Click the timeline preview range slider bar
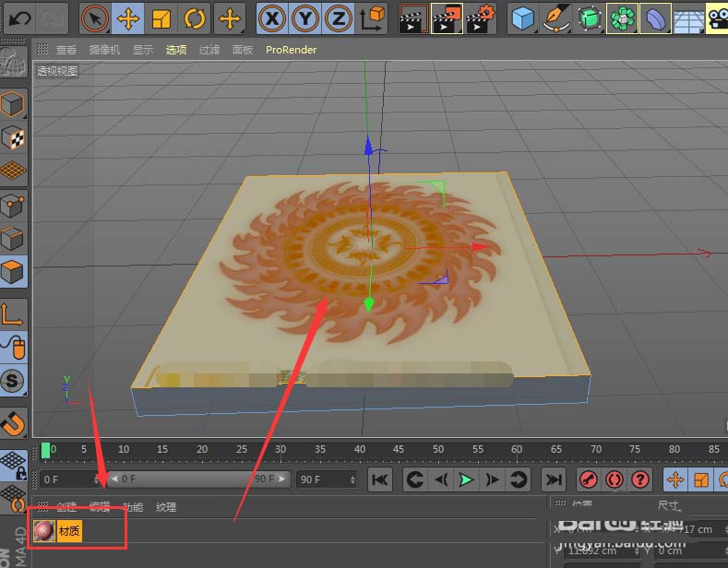This screenshot has width=728, height=568. click(x=198, y=479)
